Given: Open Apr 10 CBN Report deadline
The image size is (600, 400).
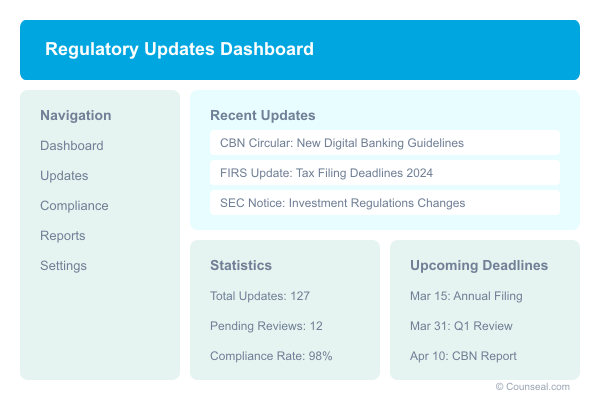Looking at the screenshot, I should pyautogui.click(x=463, y=356).
